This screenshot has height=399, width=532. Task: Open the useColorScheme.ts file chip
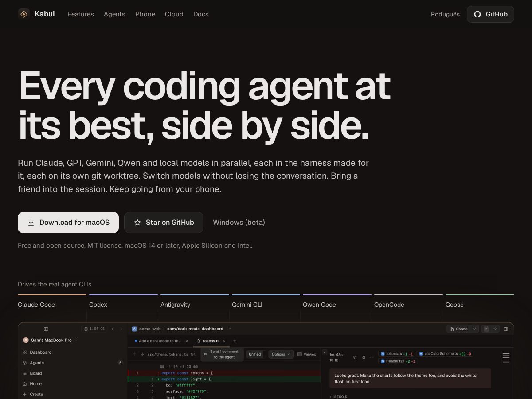click(x=445, y=354)
